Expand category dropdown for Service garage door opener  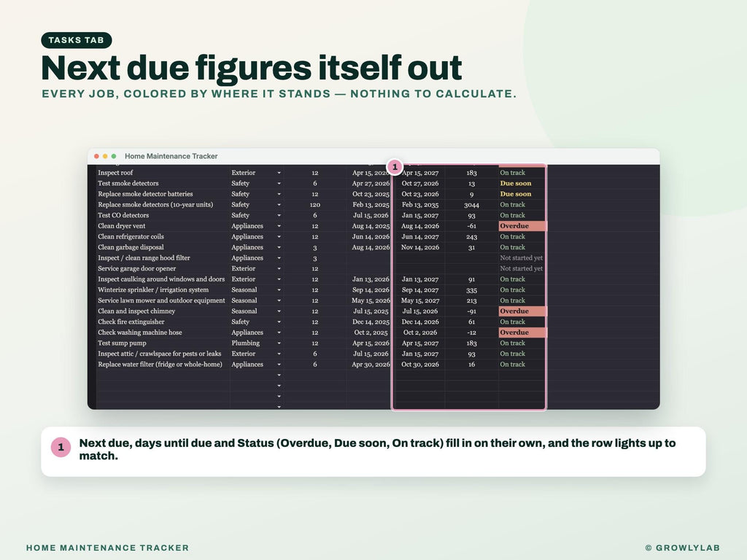279,268
